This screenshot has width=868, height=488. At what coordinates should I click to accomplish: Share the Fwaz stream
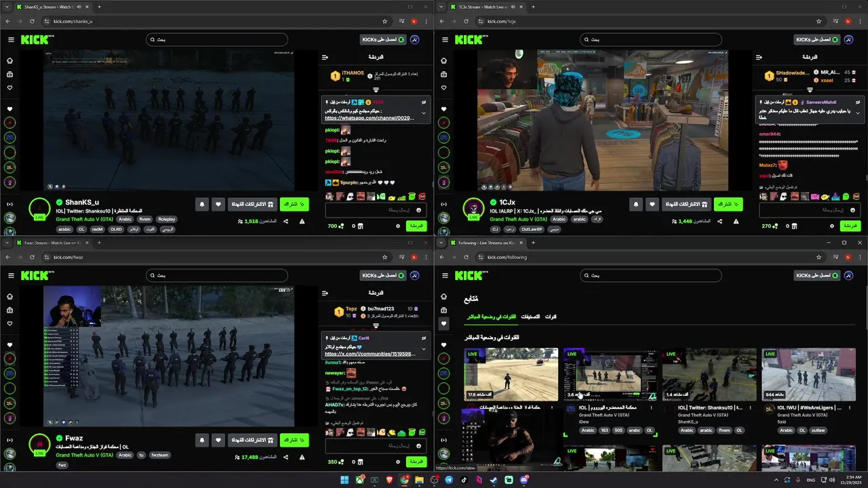coord(285,457)
